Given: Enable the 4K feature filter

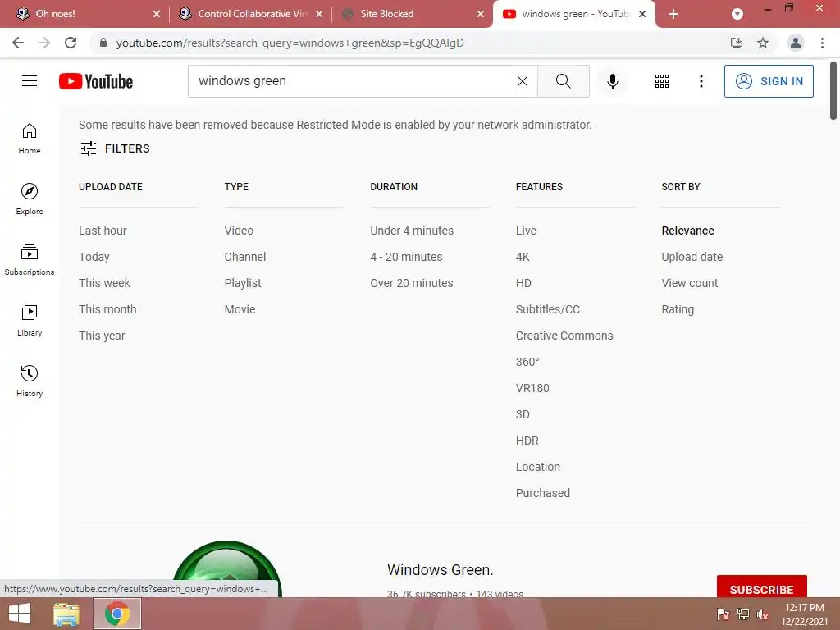Looking at the screenshot, I should [x=523, y=257].
